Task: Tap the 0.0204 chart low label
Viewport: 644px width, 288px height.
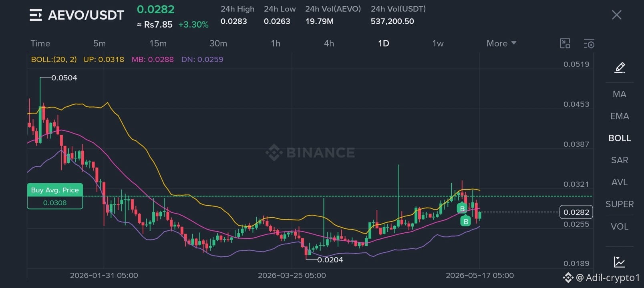Action: pos(330,260)
